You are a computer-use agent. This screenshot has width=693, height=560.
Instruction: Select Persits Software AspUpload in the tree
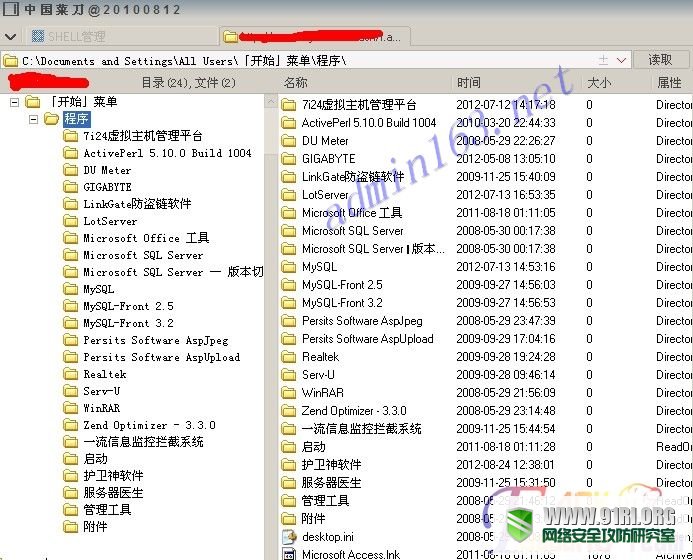(x=162, y=357)
